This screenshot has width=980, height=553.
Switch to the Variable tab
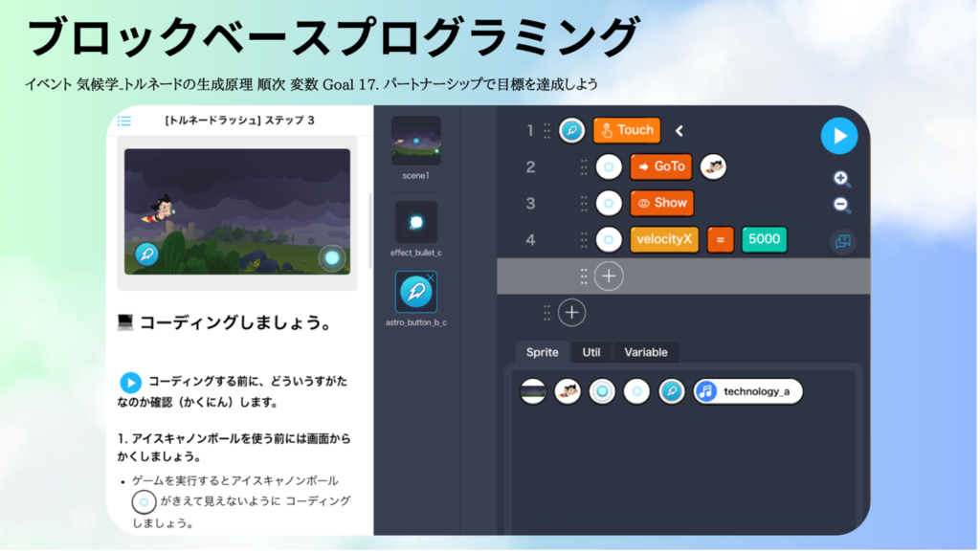646,352
